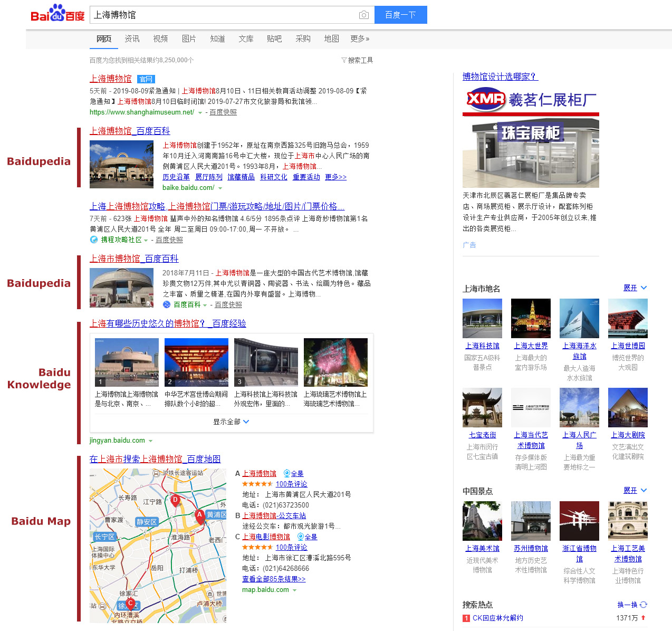The width and height of the screenshot is (672, 631).
Task: Open the 更多» tab menu
Action: tap(360, 39)
